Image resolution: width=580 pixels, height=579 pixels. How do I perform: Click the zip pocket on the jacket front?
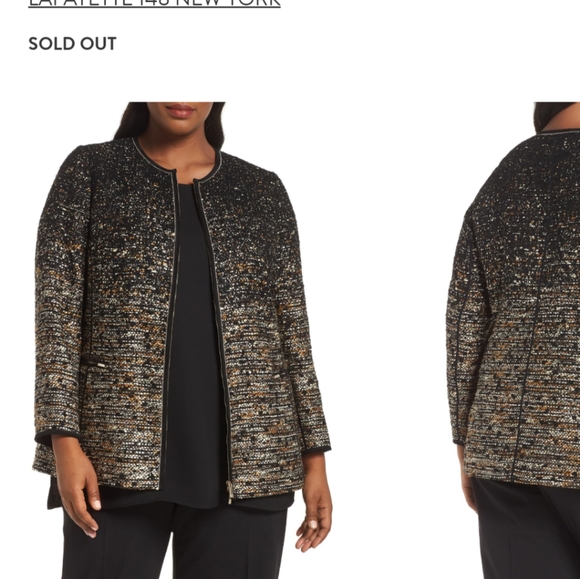[x=93, y=365]
